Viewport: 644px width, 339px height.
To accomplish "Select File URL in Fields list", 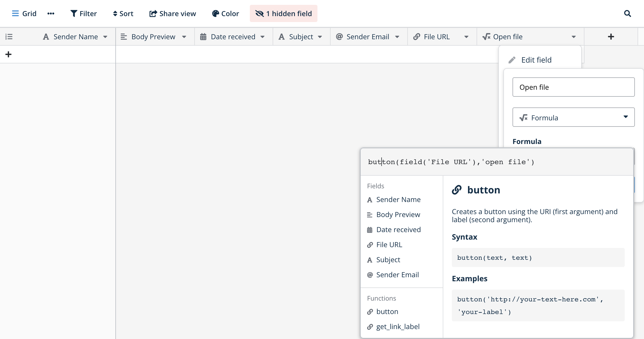I will (x=389, y=245).
